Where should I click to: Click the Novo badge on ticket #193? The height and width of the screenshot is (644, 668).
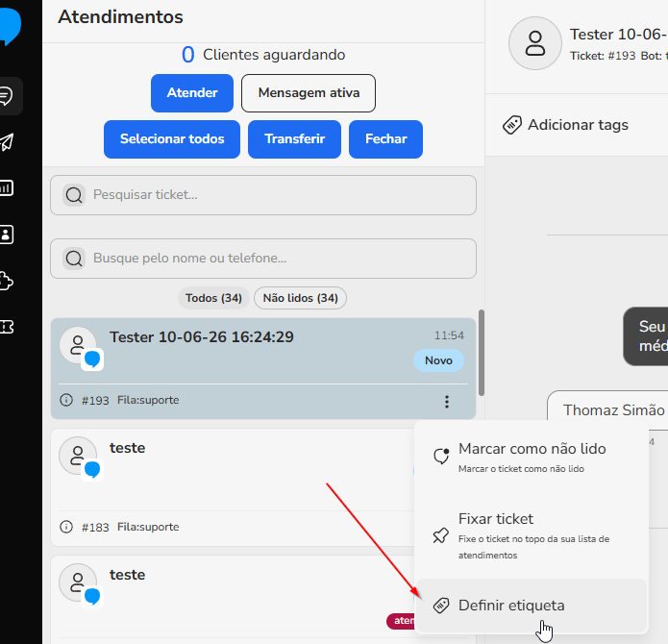pos(439,360)
